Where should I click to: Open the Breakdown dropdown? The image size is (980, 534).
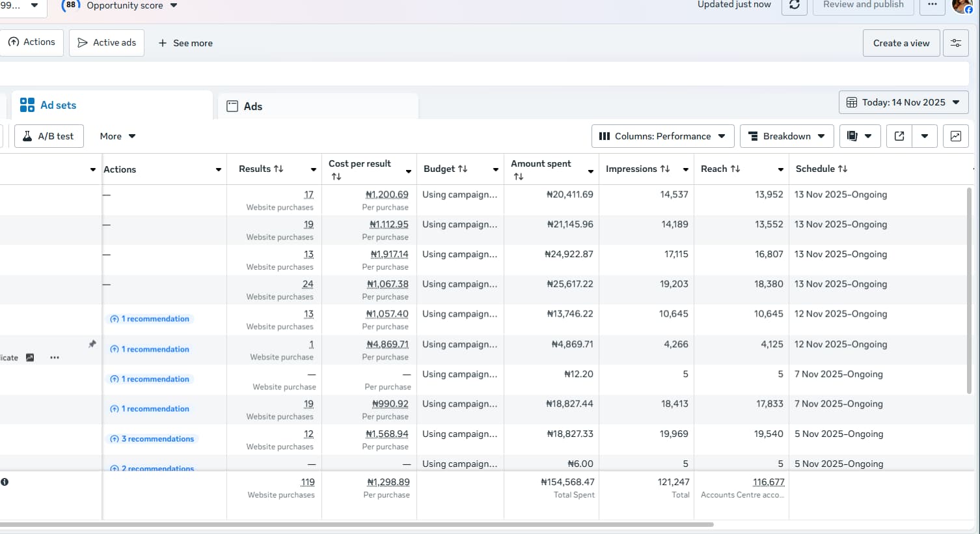pos(787,136)
